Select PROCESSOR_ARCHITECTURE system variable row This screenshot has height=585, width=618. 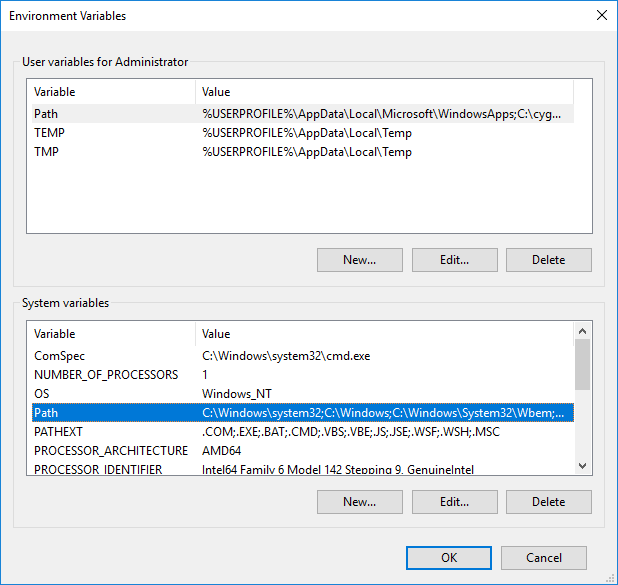[x=110, y=451]
